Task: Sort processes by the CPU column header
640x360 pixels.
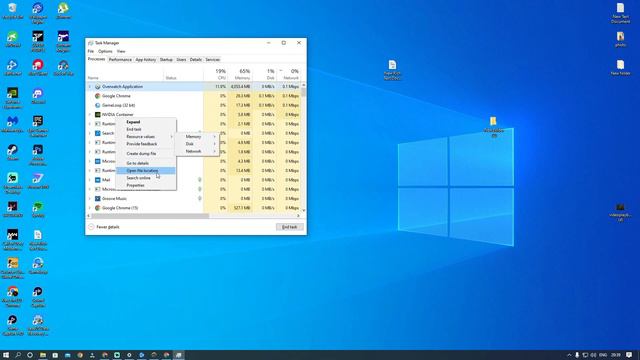Action: [x=215, y=73]
